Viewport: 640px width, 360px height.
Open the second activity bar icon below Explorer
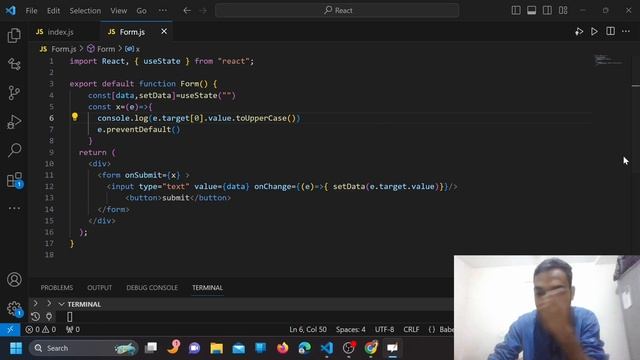[x=14, y=64]
